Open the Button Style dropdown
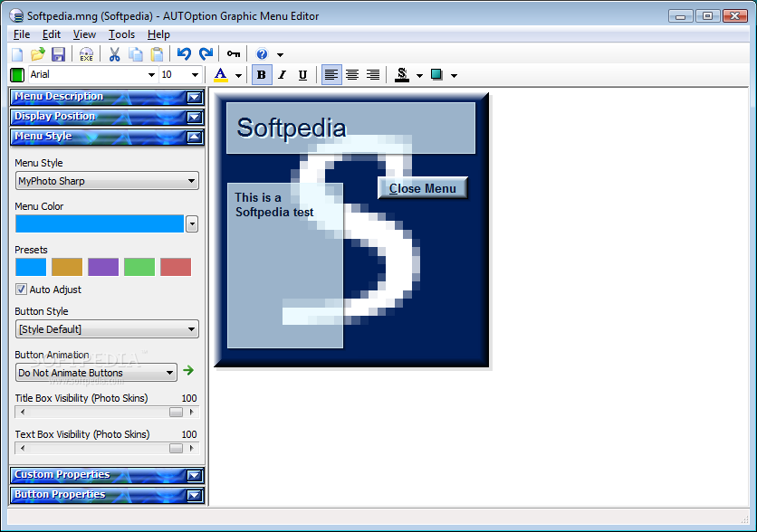 [x=107, y=329]
